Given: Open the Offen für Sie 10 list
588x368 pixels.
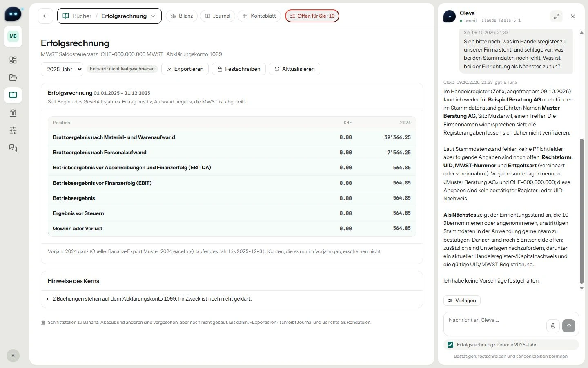Looking at the screenshot, I should [312, 16].
